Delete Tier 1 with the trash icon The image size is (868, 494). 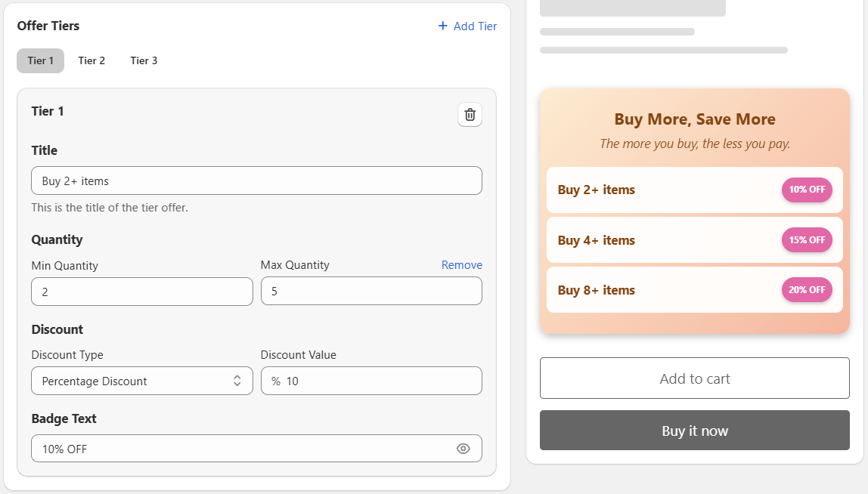click(x=470, y=115)
